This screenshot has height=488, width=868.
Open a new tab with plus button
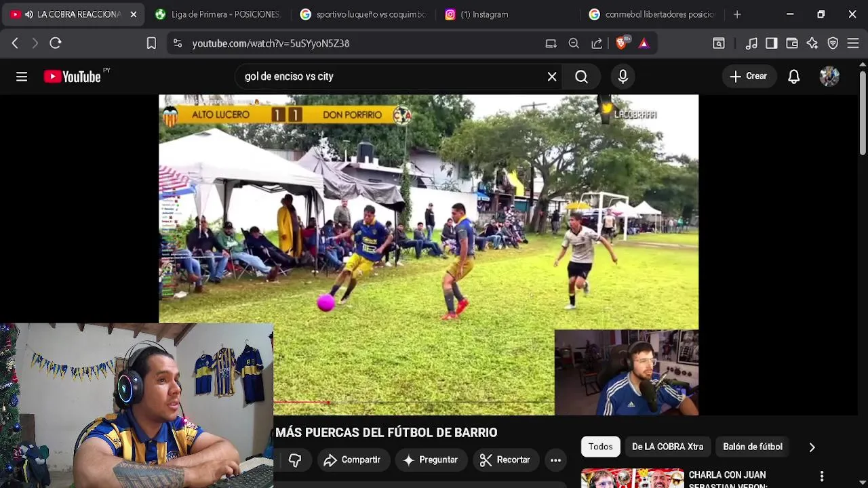tap(737, 14)
